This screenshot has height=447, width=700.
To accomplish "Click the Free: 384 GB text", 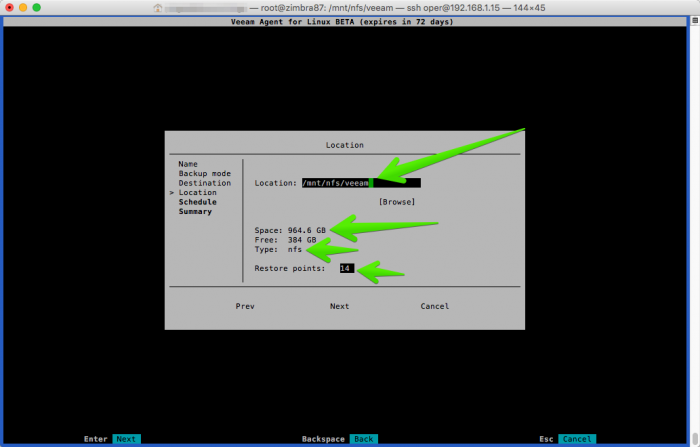I will (285, 240).
